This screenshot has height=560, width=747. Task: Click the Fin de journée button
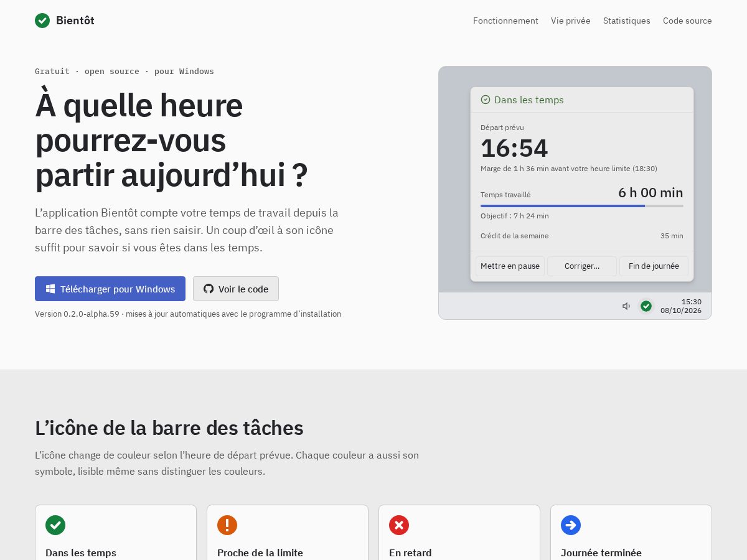click(x=654, y=266)
